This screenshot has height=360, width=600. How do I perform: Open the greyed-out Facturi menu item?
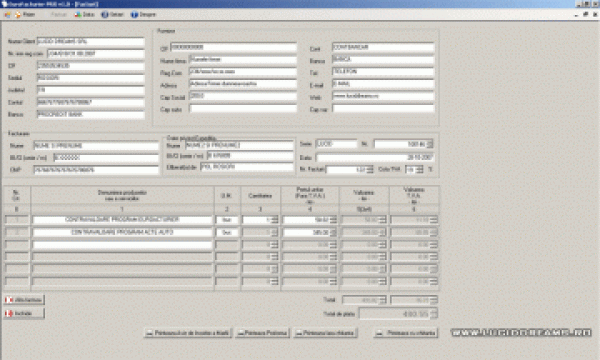coord(59,15)
